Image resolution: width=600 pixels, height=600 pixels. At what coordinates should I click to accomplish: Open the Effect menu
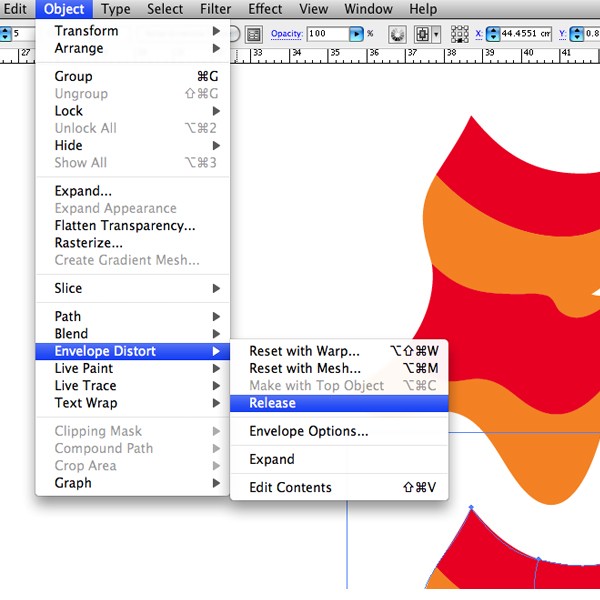(x=265, y=9)
